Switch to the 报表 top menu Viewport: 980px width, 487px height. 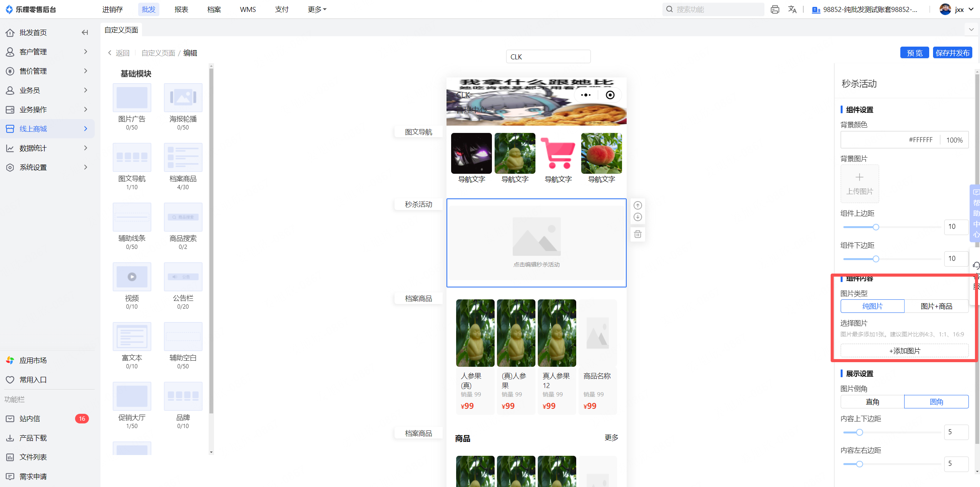pos(181,10)
